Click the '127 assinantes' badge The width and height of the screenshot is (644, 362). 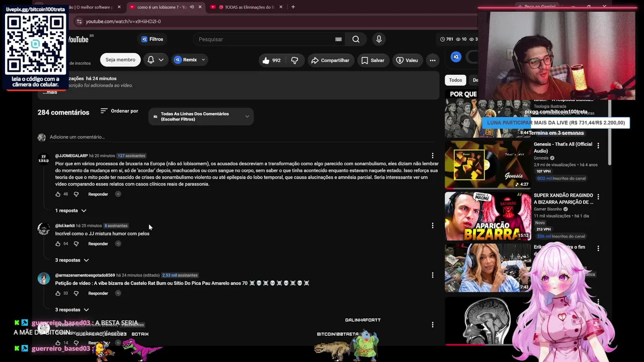click(131, 156)
